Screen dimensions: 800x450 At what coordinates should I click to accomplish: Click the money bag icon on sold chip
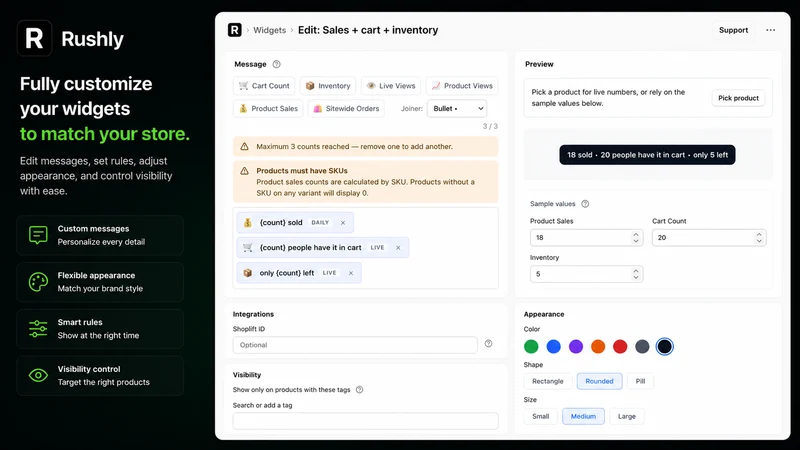pos(248,222)
